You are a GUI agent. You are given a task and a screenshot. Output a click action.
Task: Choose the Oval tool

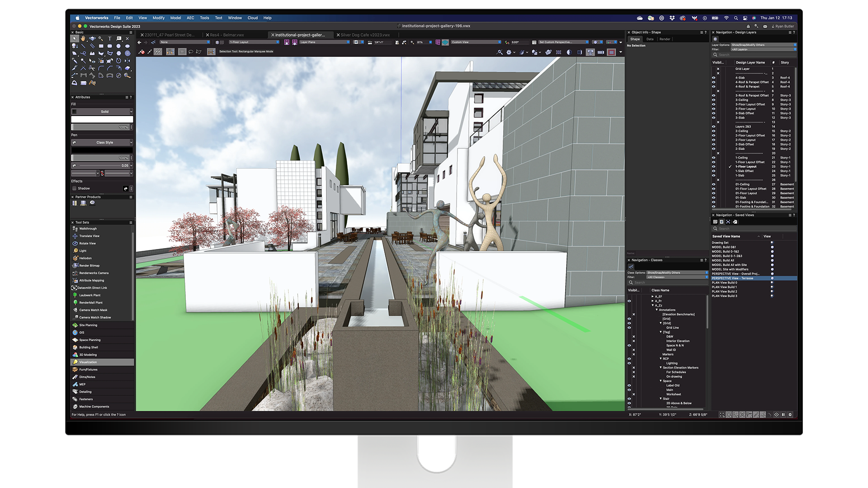(127, 46)
